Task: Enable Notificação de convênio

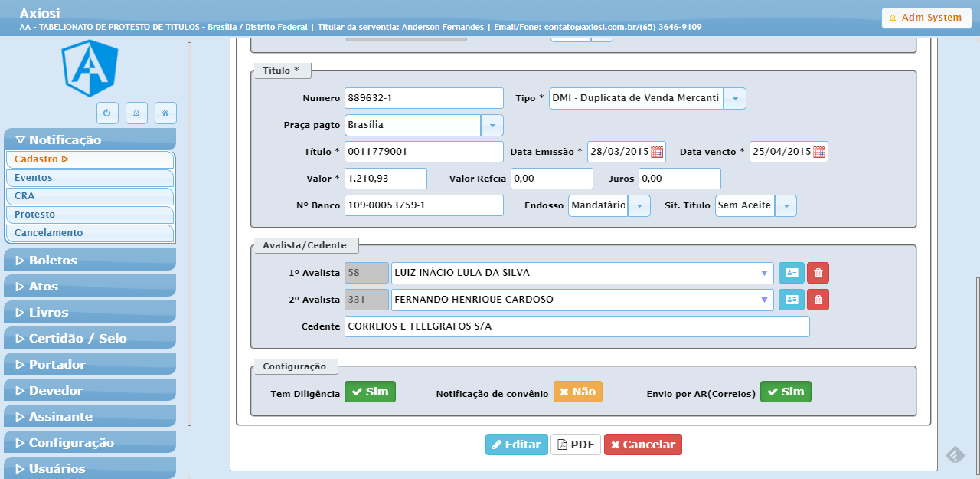Action: coord(577,391)
